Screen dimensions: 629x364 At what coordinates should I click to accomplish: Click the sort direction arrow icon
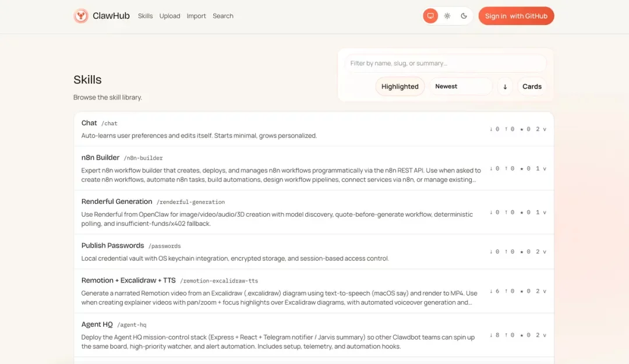point(504,86)
